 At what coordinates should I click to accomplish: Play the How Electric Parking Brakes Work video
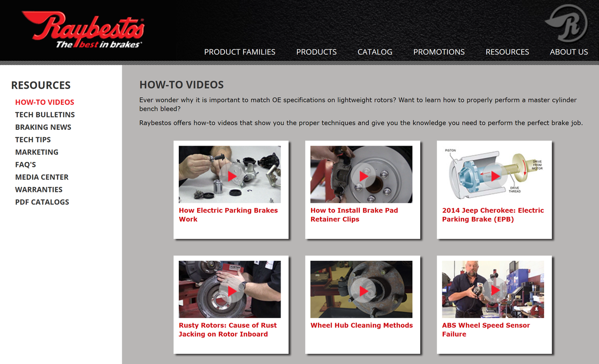coord(230,175)
